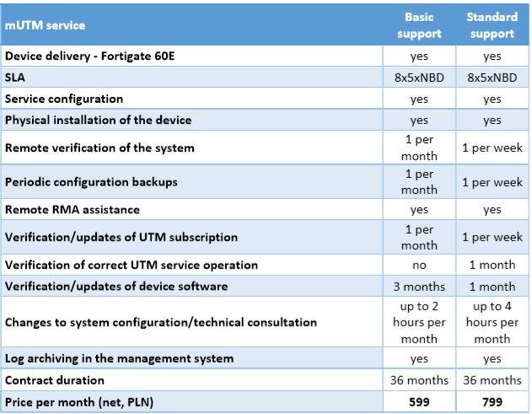Image resolution: width=532 pixels, height=414 pixels.
Task: Select Basic '1 per month' for UTM subscription
Action: [419, 237]
